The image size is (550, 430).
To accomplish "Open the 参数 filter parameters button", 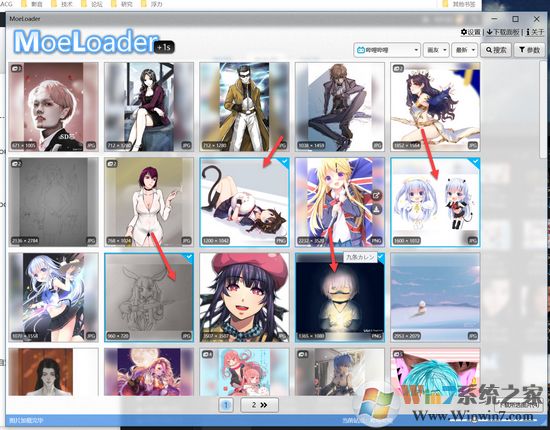I will tap(529, 50).
